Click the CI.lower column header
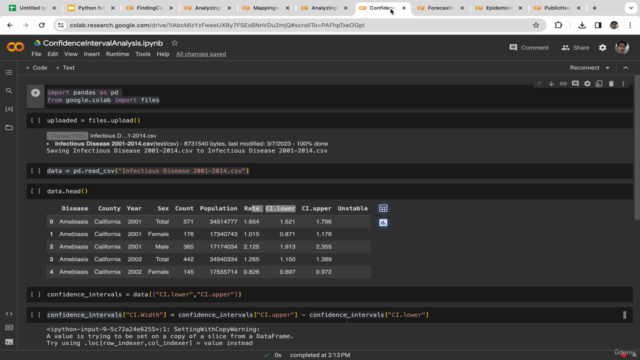This screenshot has width=640, height=360. point(280,209)
